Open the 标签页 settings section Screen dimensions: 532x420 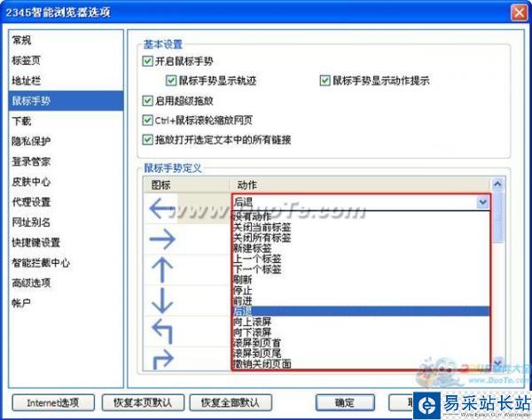pyautogui.click(x=66, y=60)
